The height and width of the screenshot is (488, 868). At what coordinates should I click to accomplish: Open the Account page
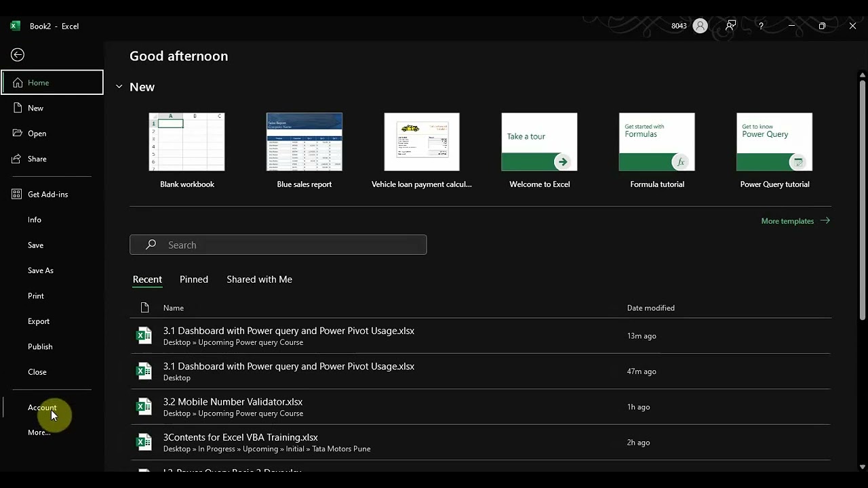pos(42,407)
